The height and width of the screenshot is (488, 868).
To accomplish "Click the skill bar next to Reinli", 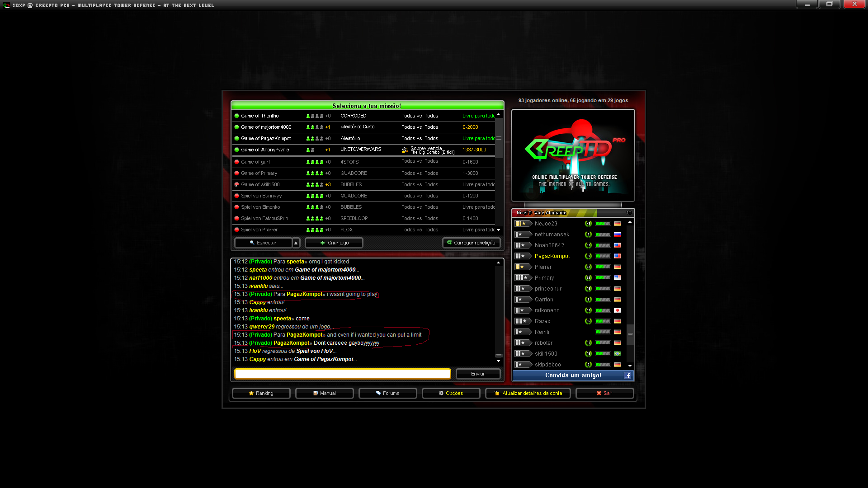I will (603, 332).
